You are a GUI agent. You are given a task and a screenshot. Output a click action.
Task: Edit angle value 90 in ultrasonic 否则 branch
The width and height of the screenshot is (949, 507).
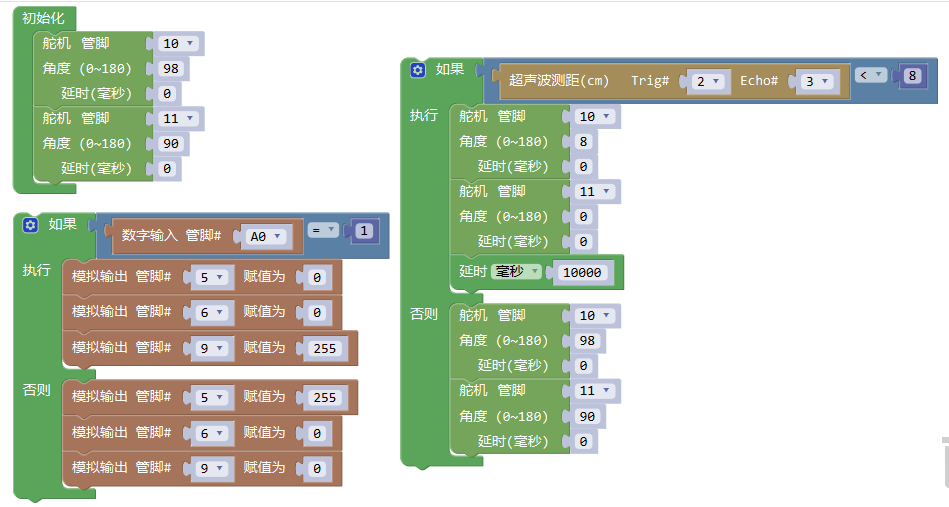[587, 416]
